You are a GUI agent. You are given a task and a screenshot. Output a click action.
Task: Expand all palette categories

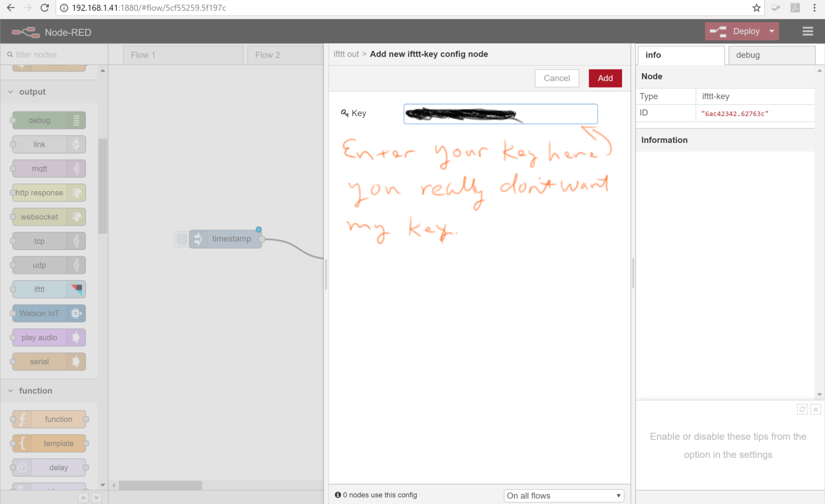point(96,498)
